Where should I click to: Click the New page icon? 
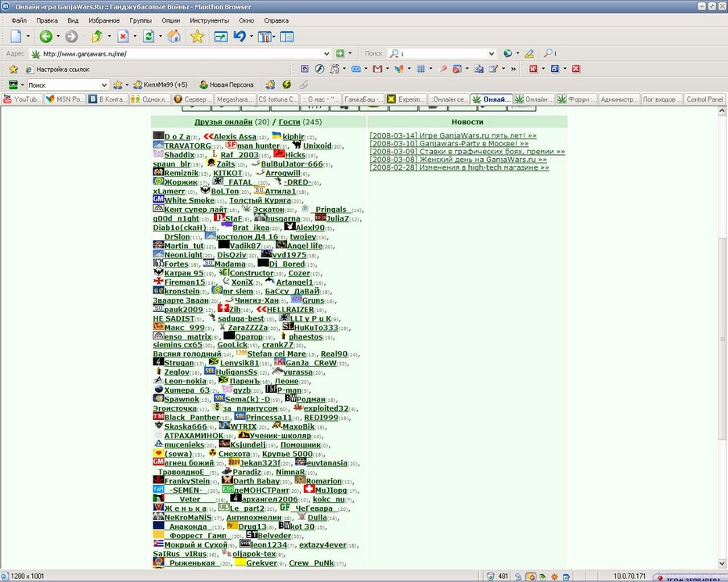(x=16, y=37)
